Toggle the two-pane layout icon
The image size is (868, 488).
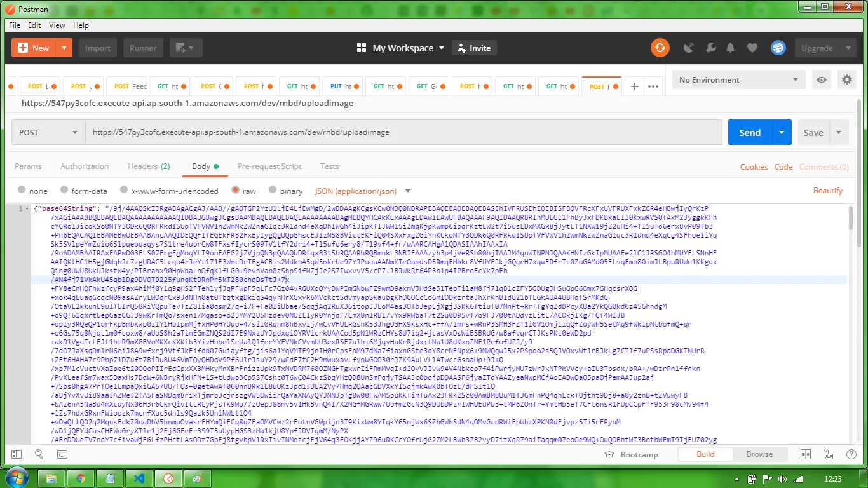coord(806,454)
